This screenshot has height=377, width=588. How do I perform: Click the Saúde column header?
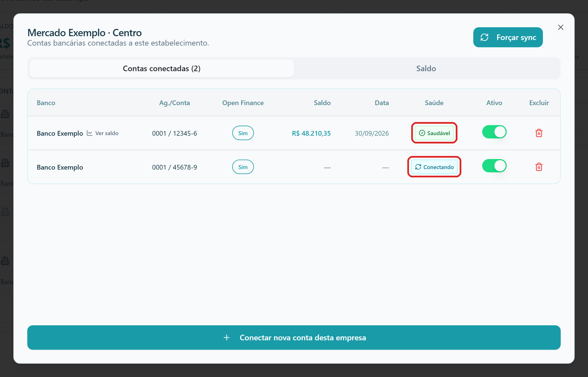(x=434, y=103)
